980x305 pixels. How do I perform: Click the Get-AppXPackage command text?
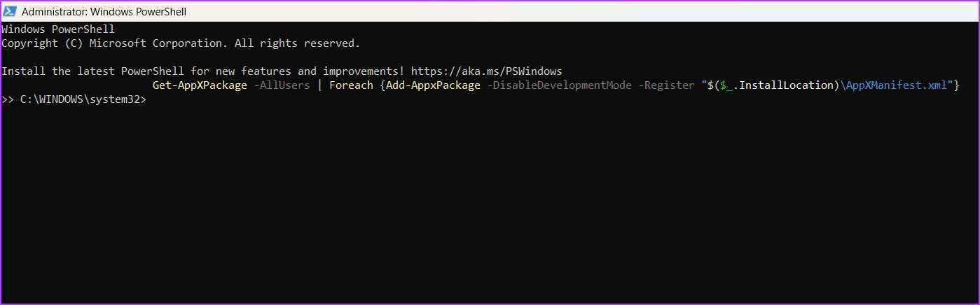[x=200, y=85]
